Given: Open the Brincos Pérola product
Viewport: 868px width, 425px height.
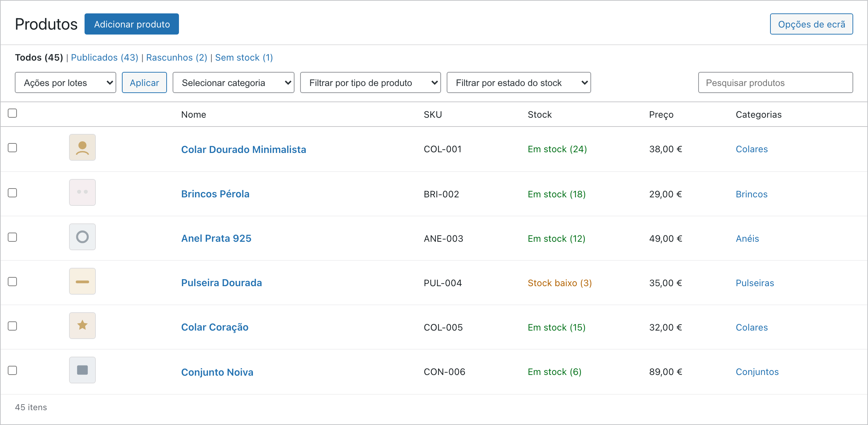Looking at the screenshot, I should tap(215, 194).
